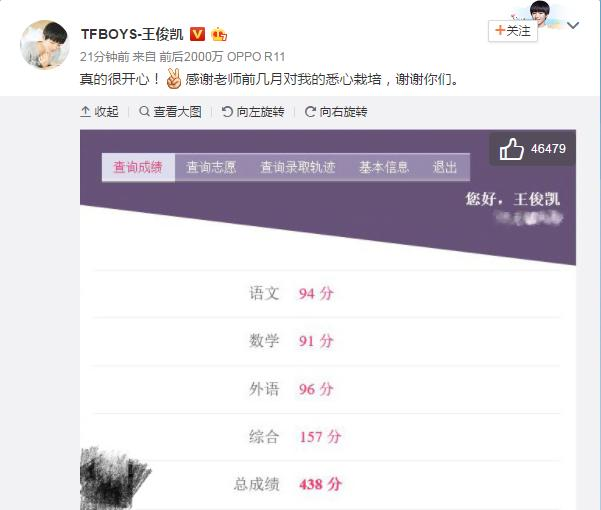601x510 pixels.
Task: Click the crown membership badge icon
Action: [219, 34]
